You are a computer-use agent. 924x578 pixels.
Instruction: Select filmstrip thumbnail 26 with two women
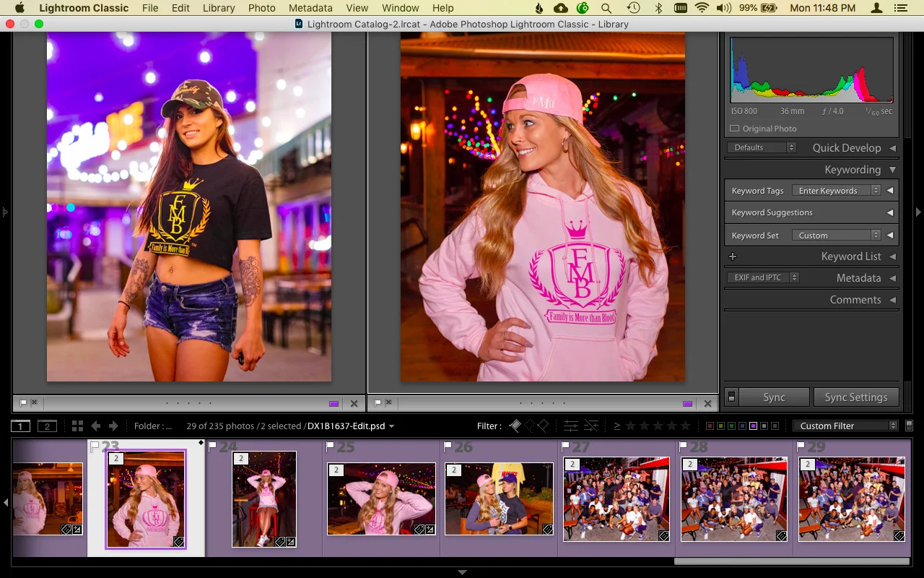pyautogui.click(x=500, y=499)
